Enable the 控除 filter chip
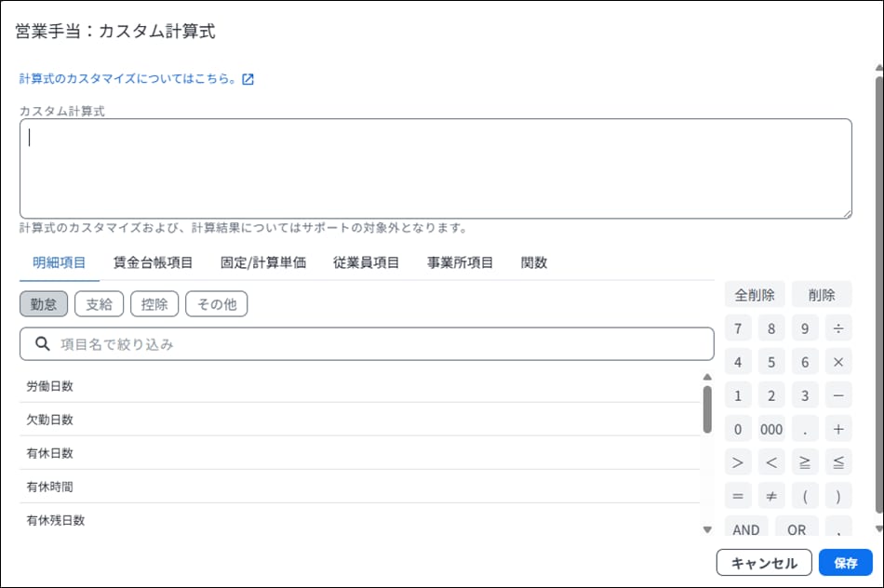The image size is (884, 588). coord(154,303)
